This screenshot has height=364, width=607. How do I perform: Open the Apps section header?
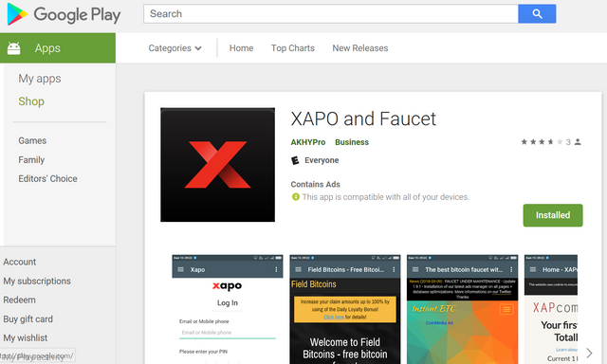click(58, 48)
